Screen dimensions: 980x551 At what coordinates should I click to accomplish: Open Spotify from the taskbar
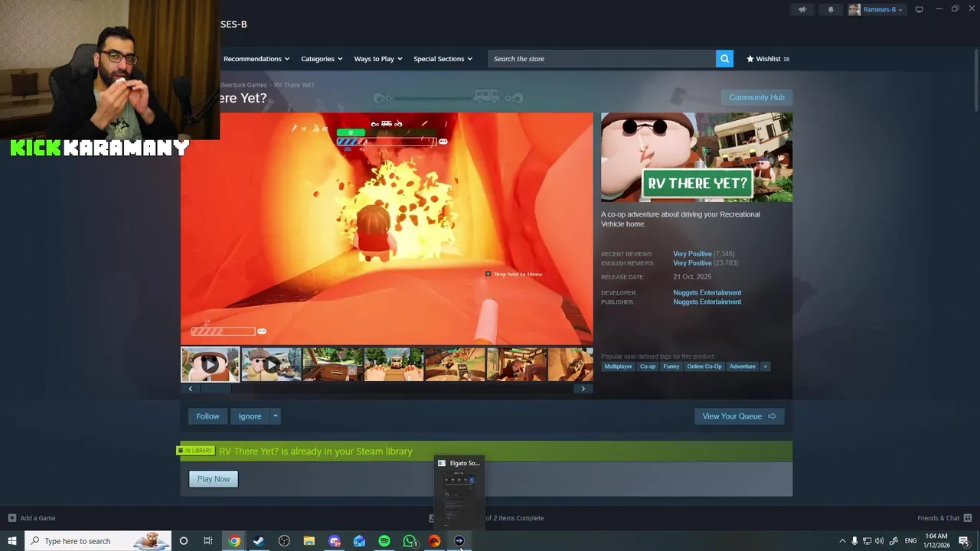click(x=384, y=541)
